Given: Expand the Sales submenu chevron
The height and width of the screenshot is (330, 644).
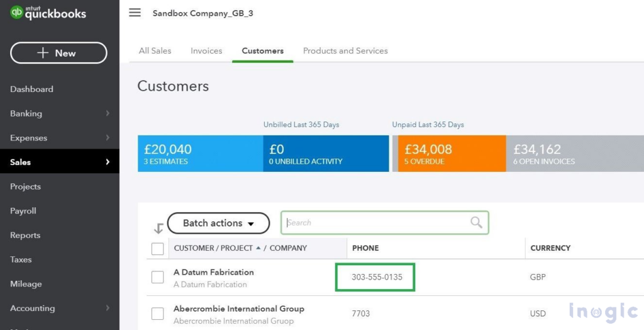Looking at the screenshot, I should 108,162.
